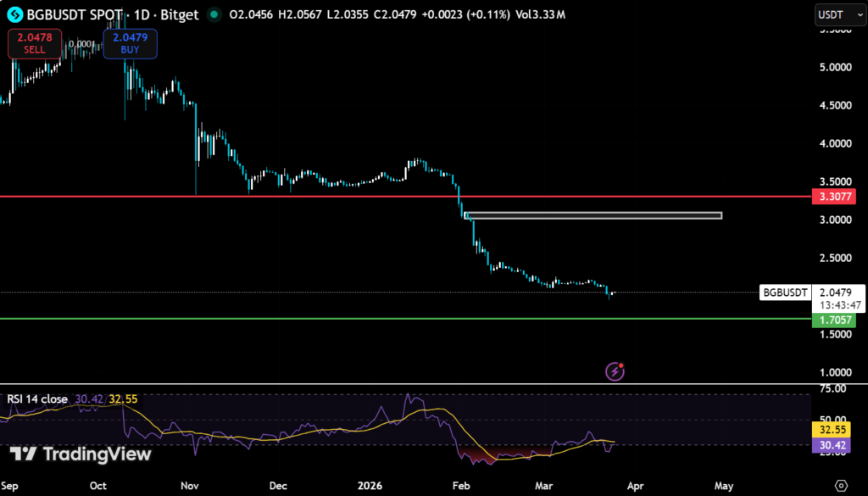Click the purple lightning events icon on the chart
Image resolution: width=868 pixels, height=496 pixels.
[x=615, y=371]
